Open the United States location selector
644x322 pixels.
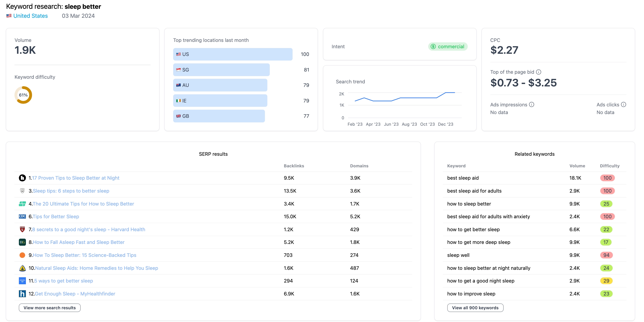(31, 16)
